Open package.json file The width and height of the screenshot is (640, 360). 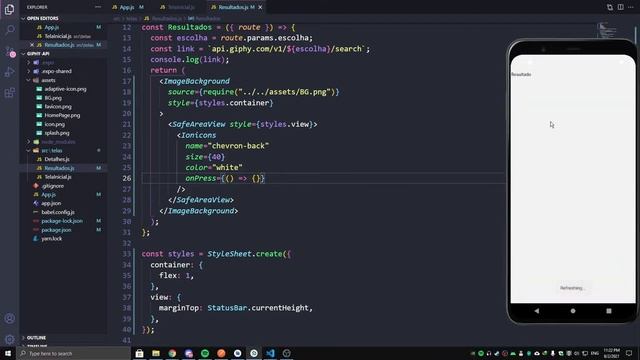pos(56,230)
